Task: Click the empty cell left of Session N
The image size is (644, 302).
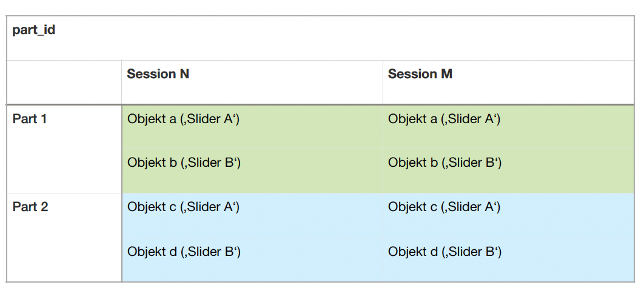Action: (64, 82)
